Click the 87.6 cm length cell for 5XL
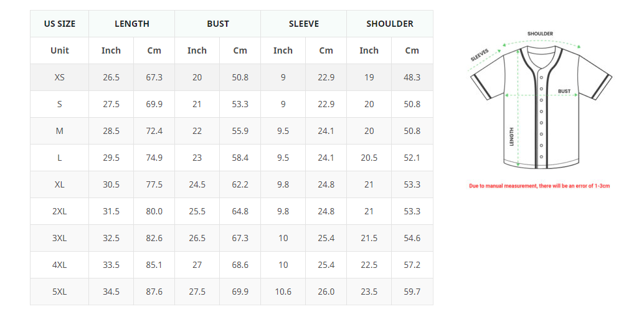This screenshot has height=314, width=644. [154, 292]
